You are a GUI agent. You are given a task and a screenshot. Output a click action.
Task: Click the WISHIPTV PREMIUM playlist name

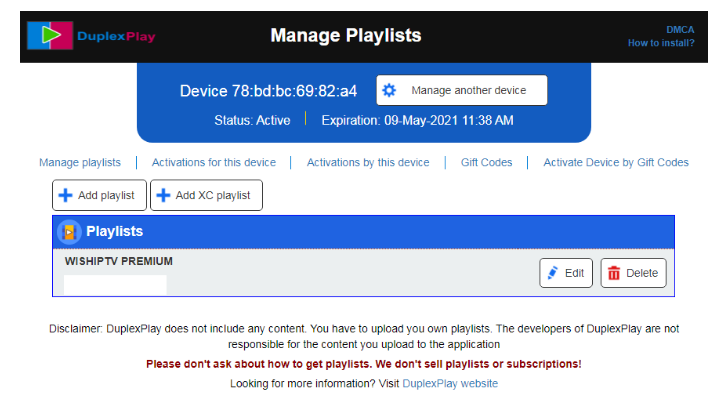[x=119, y=261]
